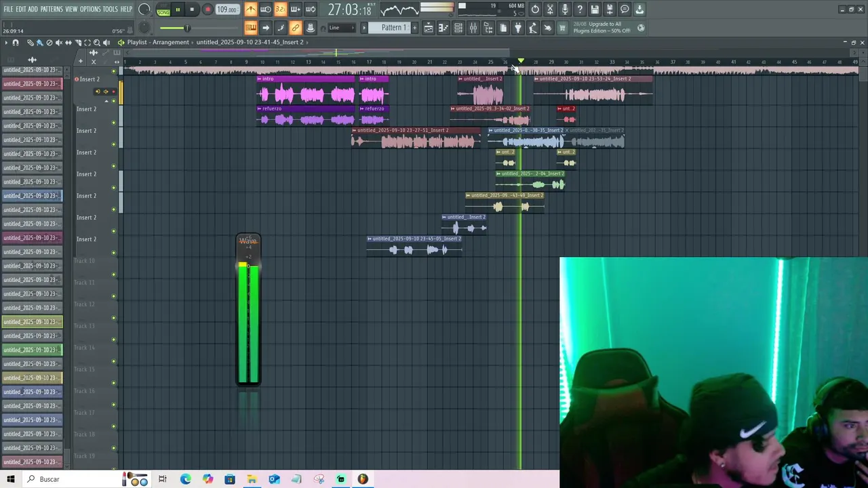Screen dimensions: 868x488
Task: Show the Playlist window icon
Action: click(429, 28)
